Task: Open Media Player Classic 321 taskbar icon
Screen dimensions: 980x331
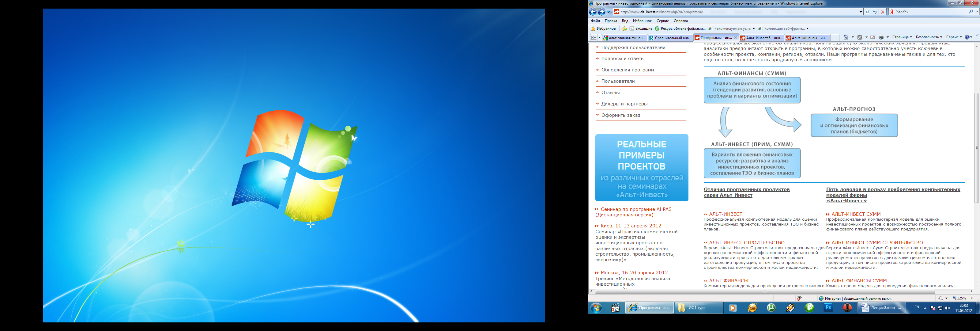Action: [615, 308]
